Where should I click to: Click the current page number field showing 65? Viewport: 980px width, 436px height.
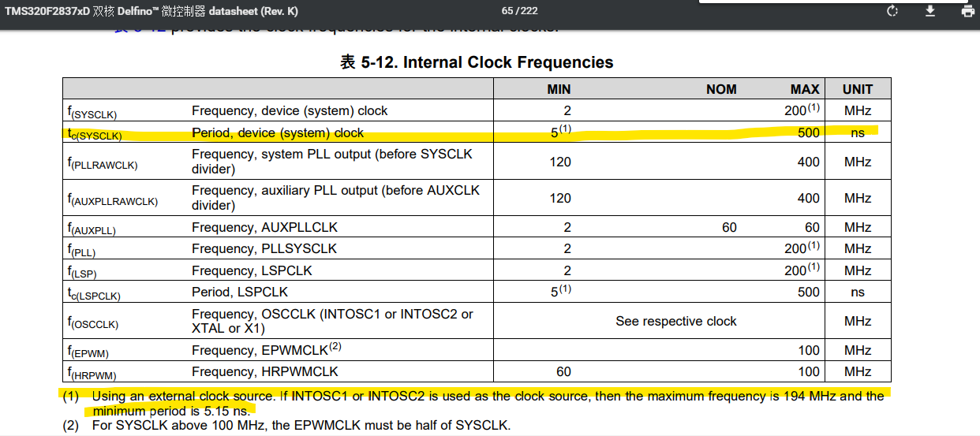coord(507,12)
